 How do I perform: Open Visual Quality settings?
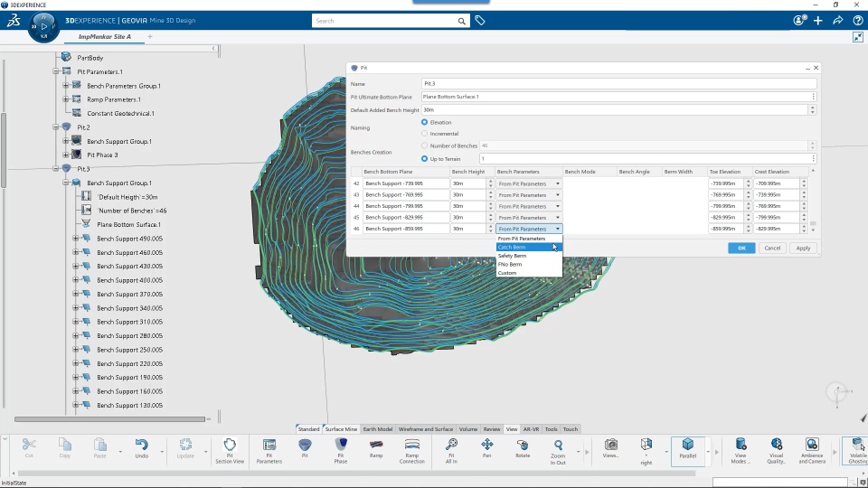[776, 451]
